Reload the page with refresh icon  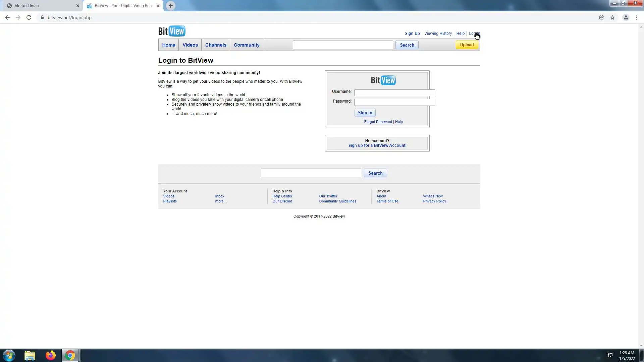click(29, 17)
